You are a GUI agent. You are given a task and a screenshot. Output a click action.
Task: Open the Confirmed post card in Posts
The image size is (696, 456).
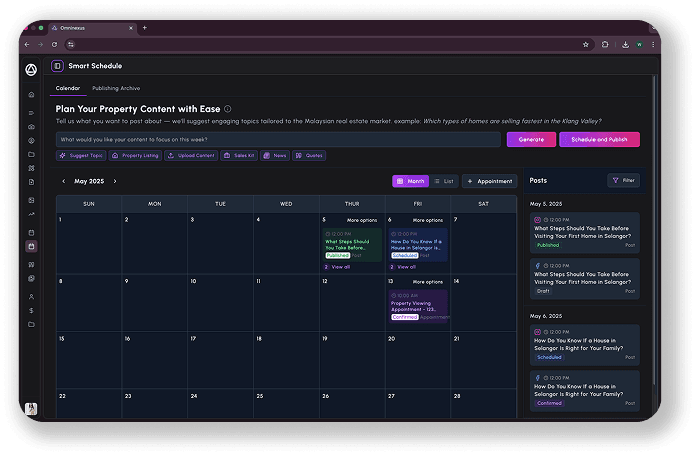[x=585, y=391]
